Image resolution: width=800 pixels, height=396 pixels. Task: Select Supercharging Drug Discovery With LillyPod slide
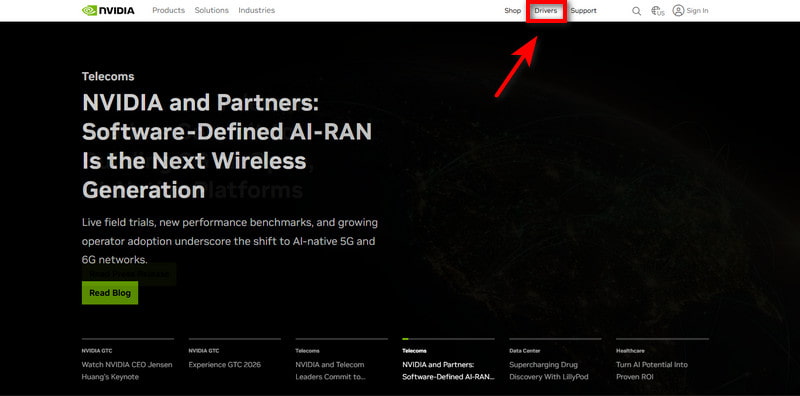(555, 360)
